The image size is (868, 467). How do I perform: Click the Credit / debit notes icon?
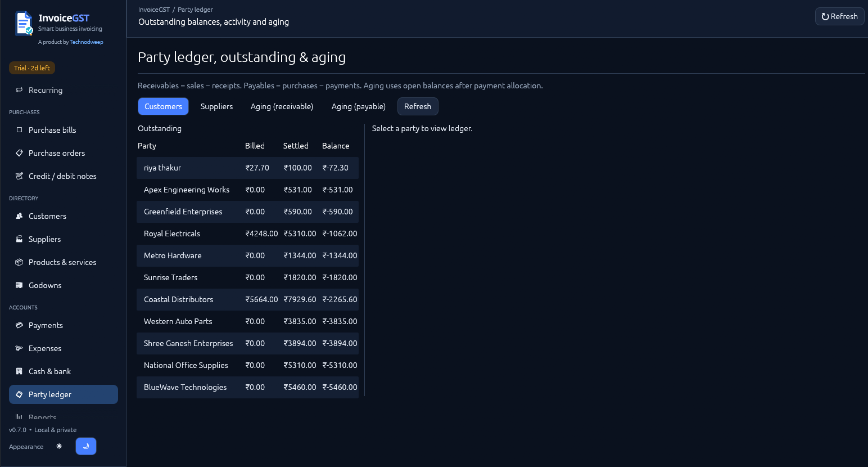(19, 176)
